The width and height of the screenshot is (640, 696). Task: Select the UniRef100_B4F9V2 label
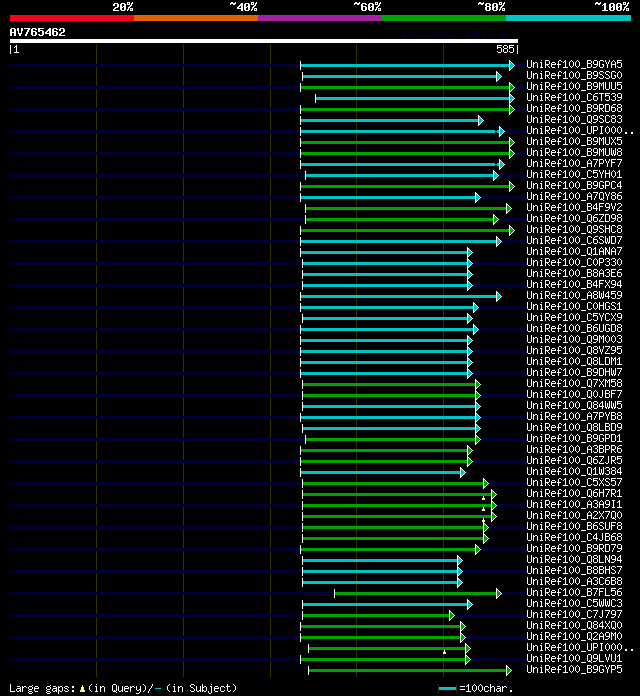(x=574, y=207)
